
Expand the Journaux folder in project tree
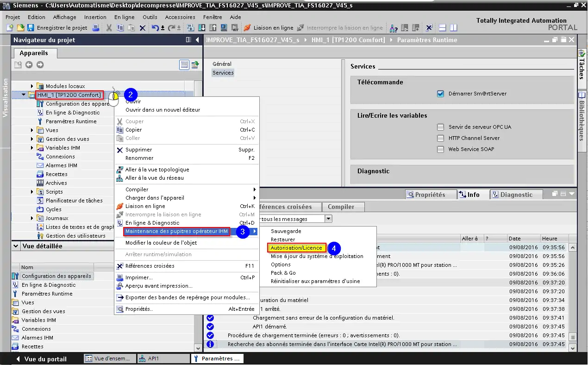click(32, 218)
